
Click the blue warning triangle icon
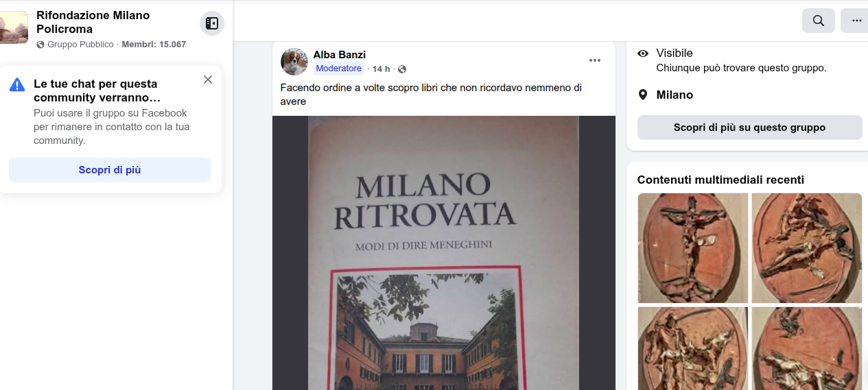click(x=17, y=84)
